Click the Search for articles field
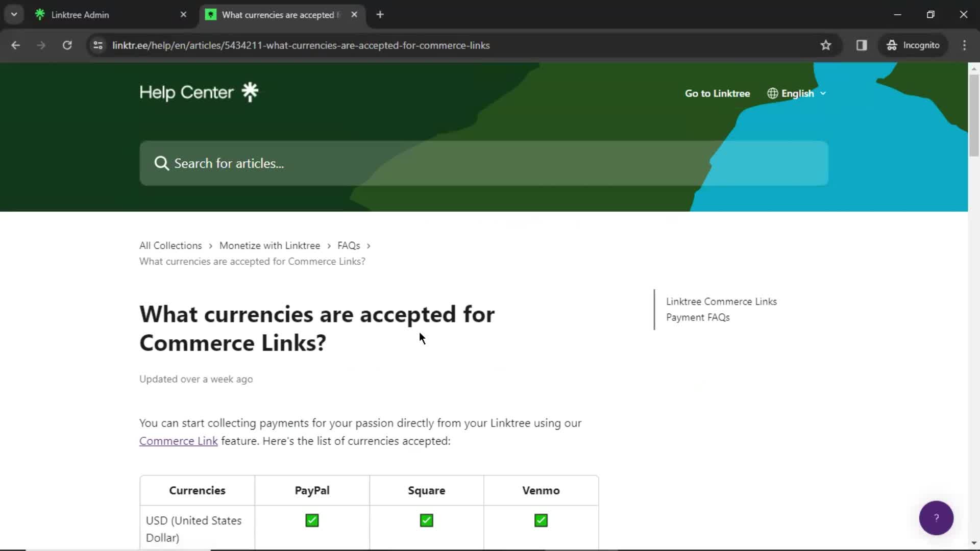The width and height of the screenshot is (980, 551). pos(484,163)
